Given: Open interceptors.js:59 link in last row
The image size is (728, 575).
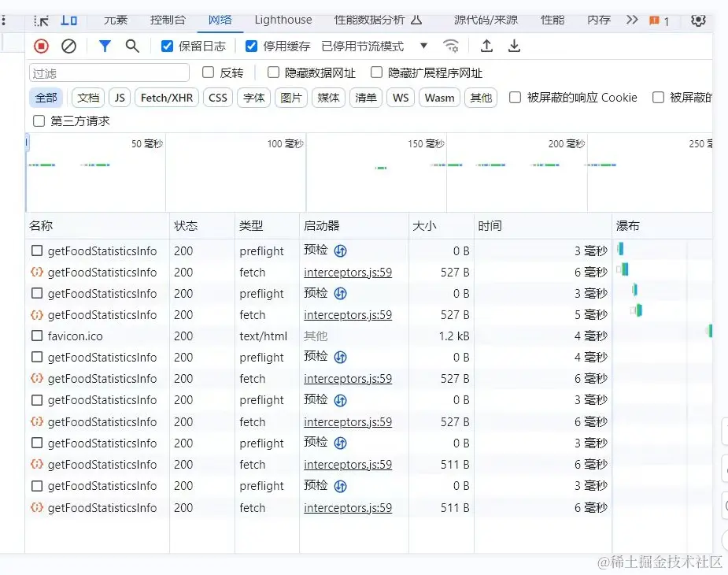Looking at the screenshot, I should [x=348, y=507].
